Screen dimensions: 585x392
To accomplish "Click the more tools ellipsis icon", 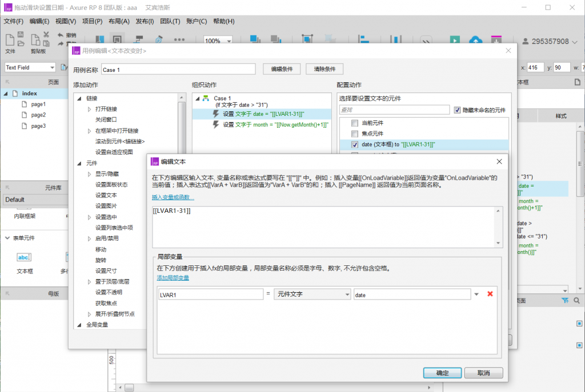I will click(x=179, y=39).
